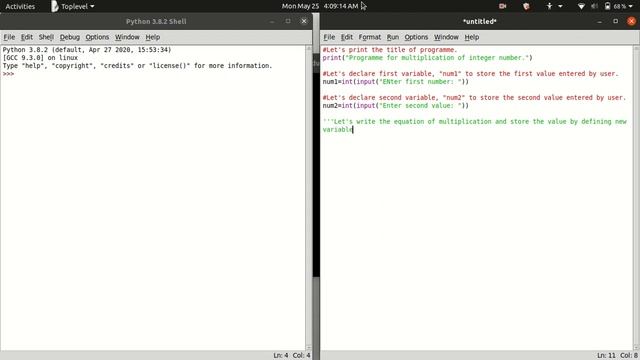Open Help menu in Python Shell window

point(153,37)
